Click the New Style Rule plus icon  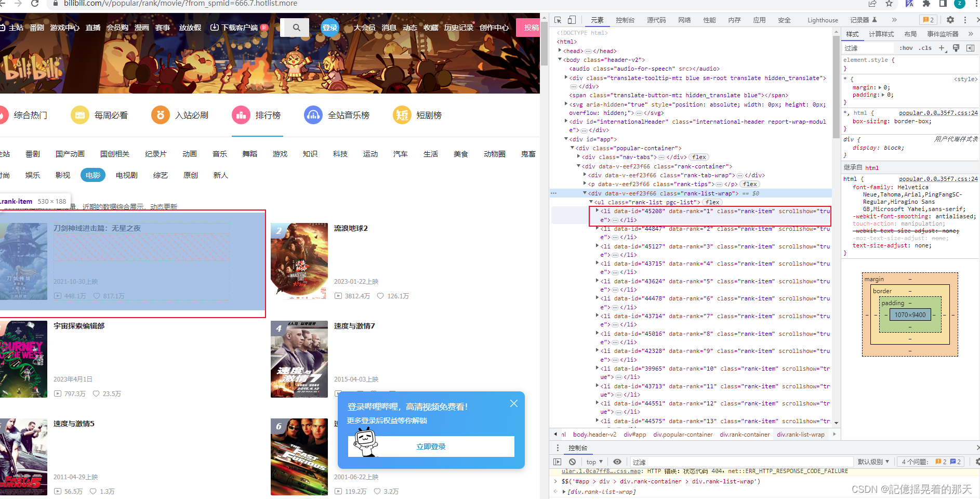(x=942, y=48)
